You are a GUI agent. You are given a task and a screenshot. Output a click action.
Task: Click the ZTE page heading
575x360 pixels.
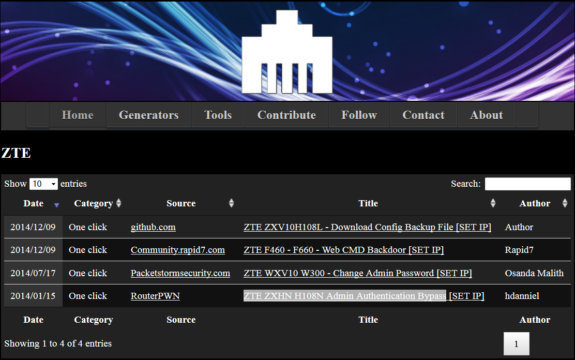click(x=16, y=153)
